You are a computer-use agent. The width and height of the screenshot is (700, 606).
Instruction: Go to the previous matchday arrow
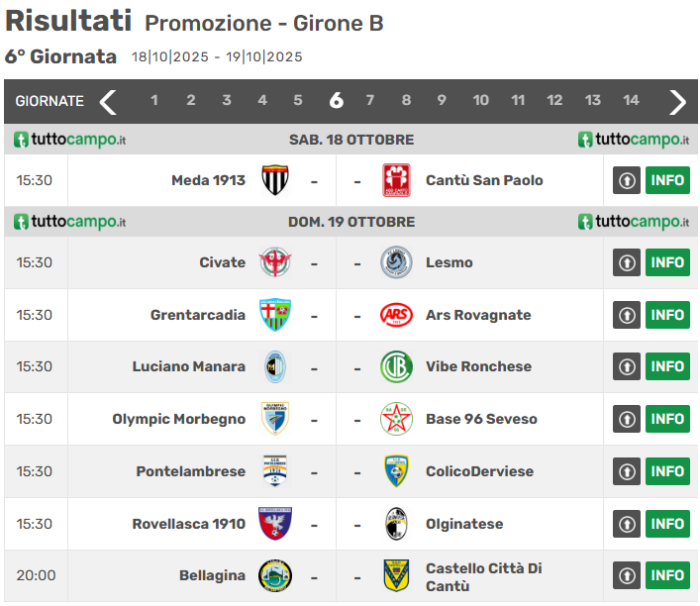108,101
